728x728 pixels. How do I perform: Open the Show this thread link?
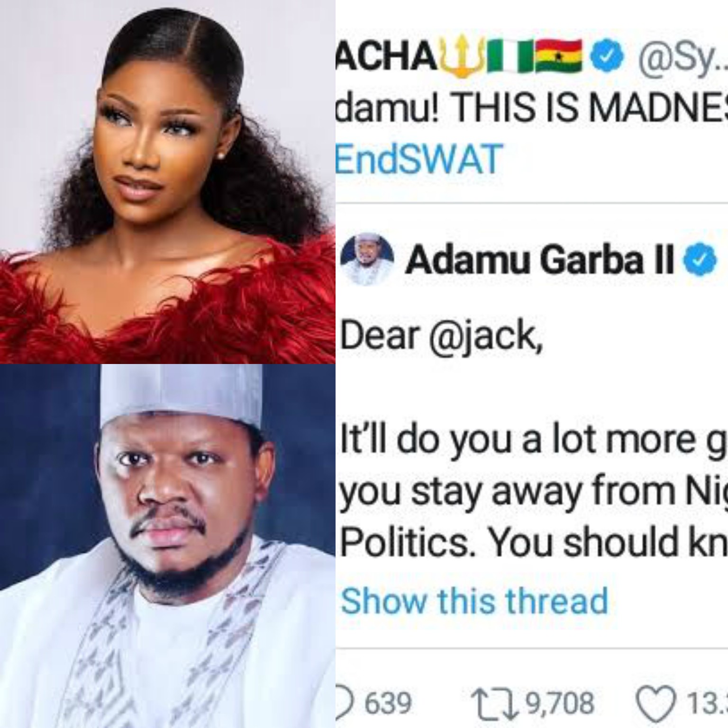point(474,601)
